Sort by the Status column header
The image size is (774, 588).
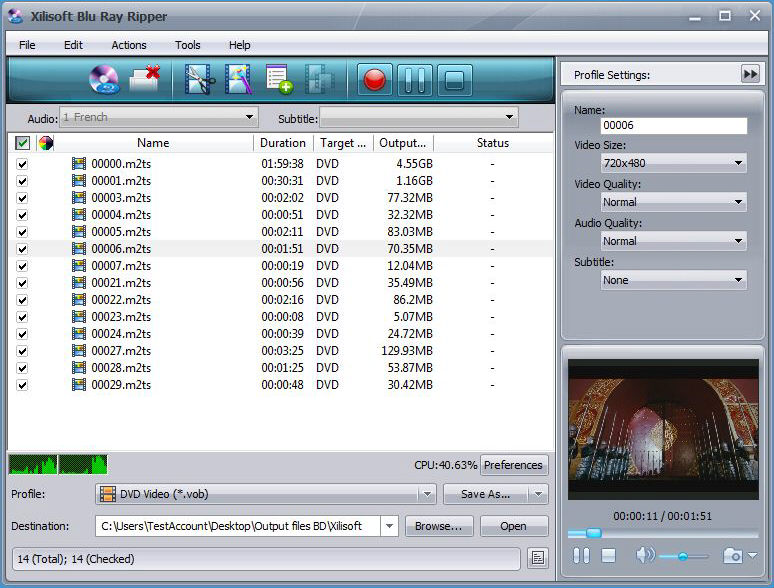coord(493,143)
